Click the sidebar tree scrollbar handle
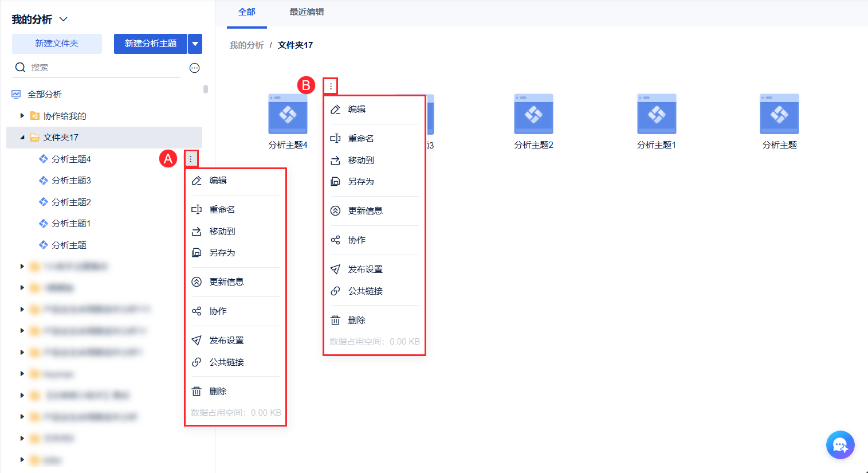Viewport: 868px width, 473px height. point(206,89)
